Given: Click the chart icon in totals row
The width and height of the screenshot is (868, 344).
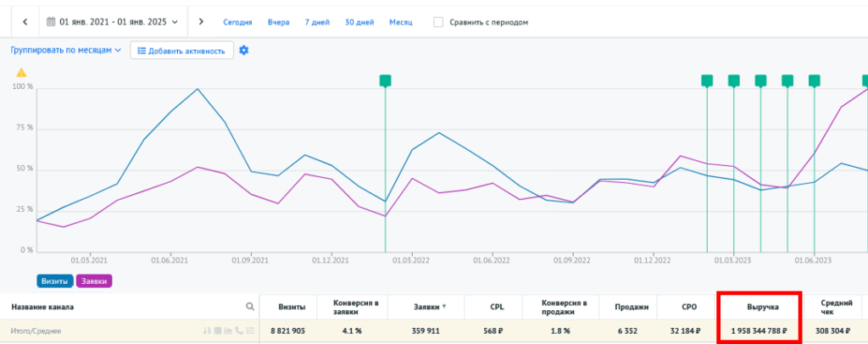Looking at the screenshot, I should point(228,331).
